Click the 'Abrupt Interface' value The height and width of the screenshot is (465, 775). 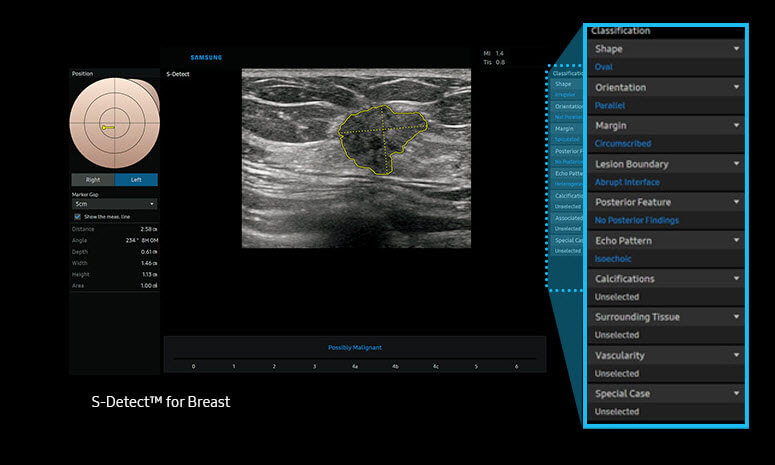point(627,182)
